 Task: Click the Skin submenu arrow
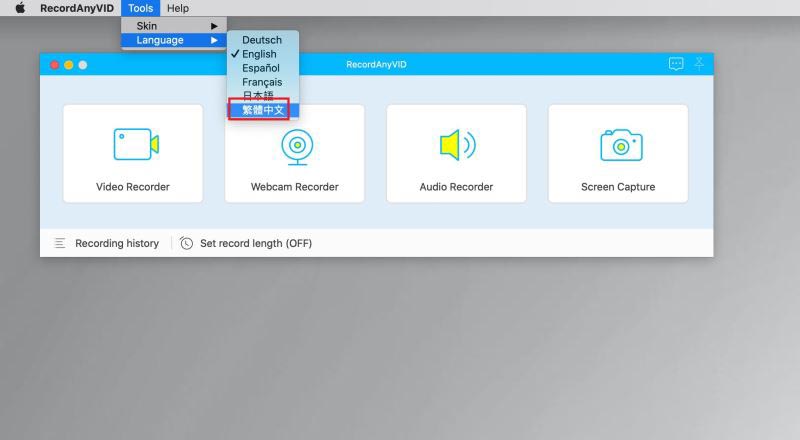[214, 26]
